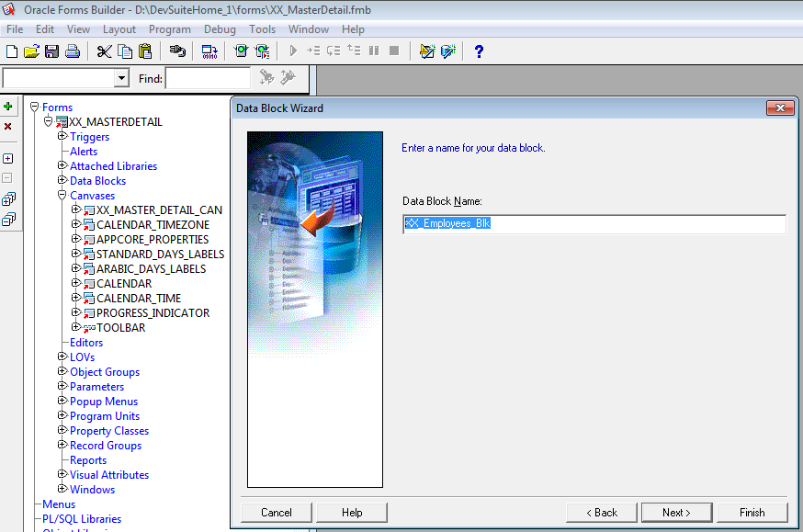The height and width of the screenshot is (532, 803).
Task: Go to previous step with Back button
Action: 602,513
